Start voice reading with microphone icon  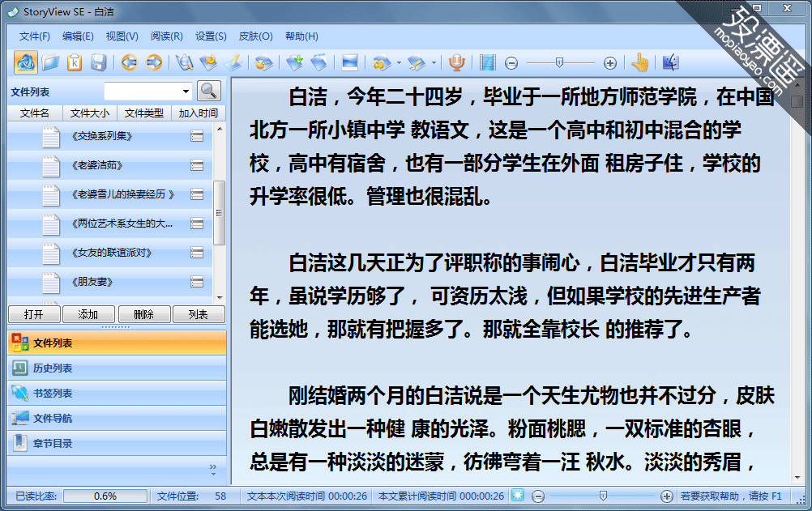456,62
